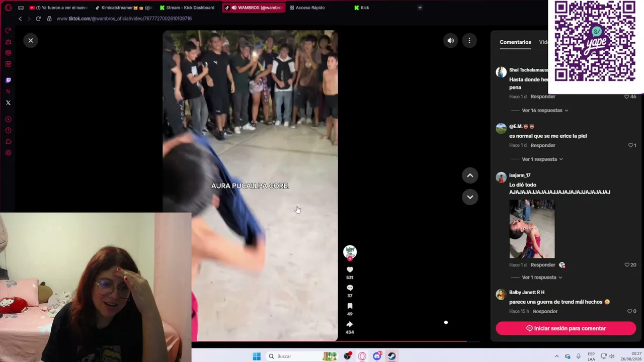This screenshot has height=362, width=644.
Task: Mute the TikTok video sound
Action: click(x=451, y=41)
